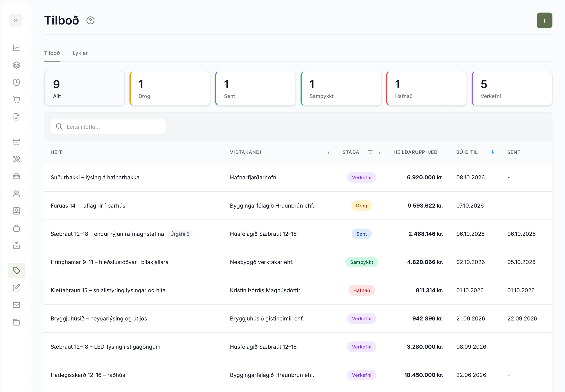Open Suðurbakki – lýsing á hafnarbakka row
This screenshot has width=565, height=392.
(x=298, y=177)
